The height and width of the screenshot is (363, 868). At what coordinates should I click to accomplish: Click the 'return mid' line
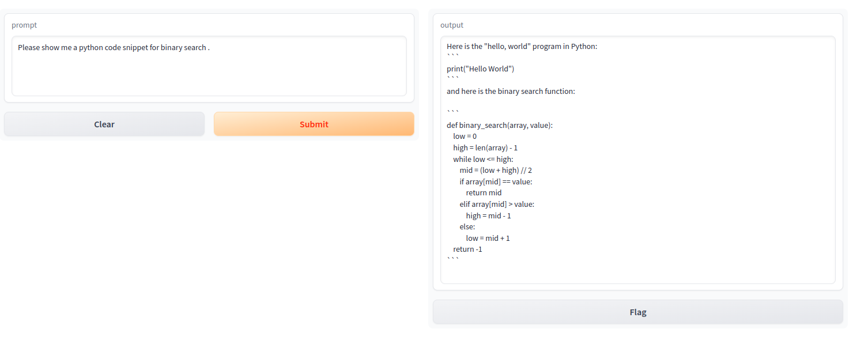click(x=484, y=192)
